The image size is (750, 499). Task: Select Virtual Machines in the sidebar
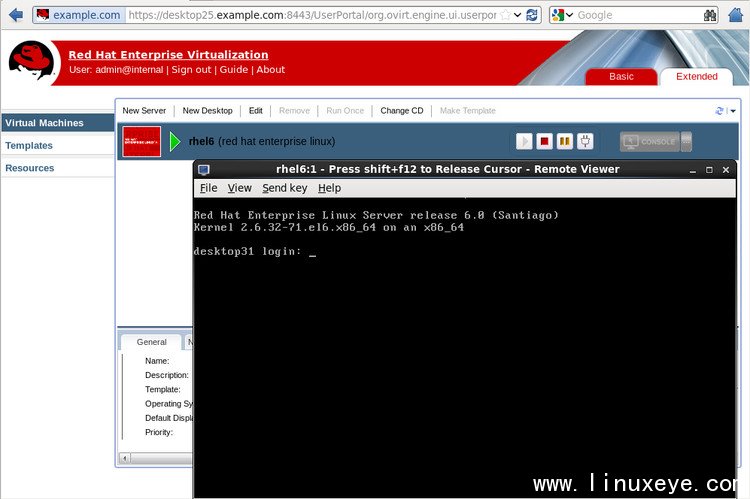tap(57, 122)
